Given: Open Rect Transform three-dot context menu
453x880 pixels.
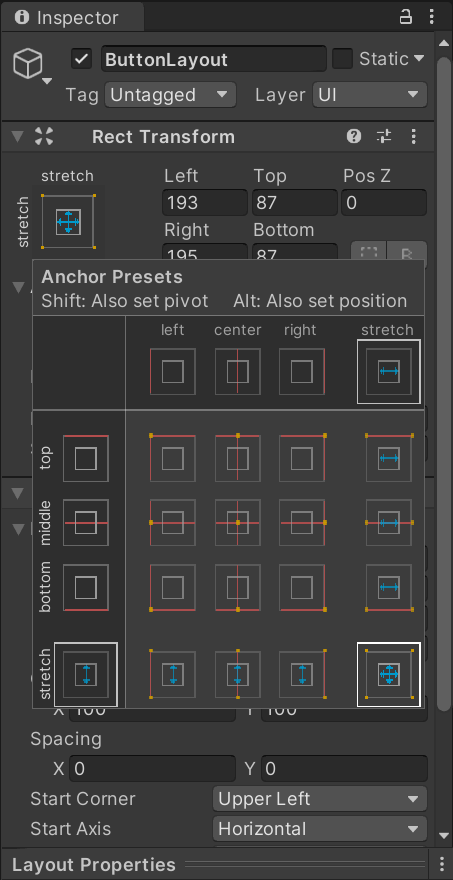Looking at the screenshot, I should click(x=414, y=136).
